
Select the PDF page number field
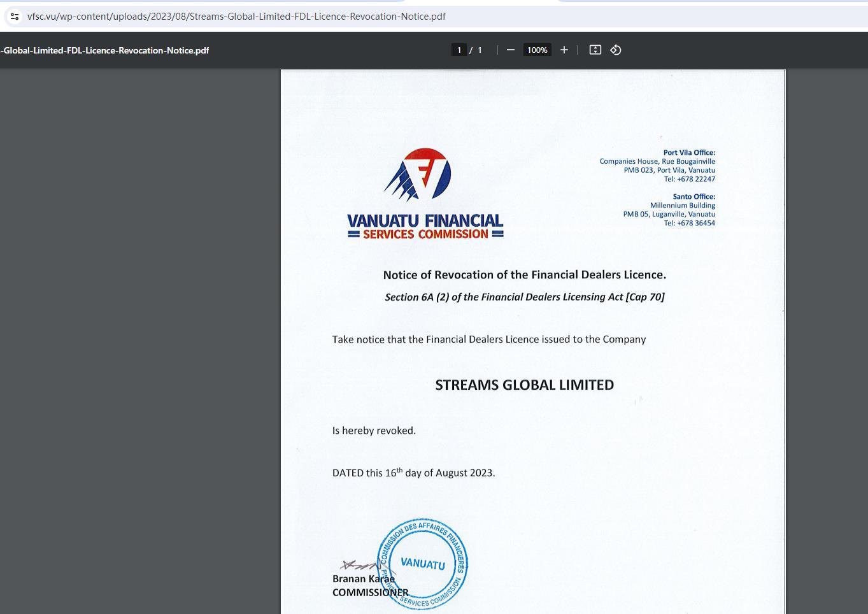pos(459,50)
